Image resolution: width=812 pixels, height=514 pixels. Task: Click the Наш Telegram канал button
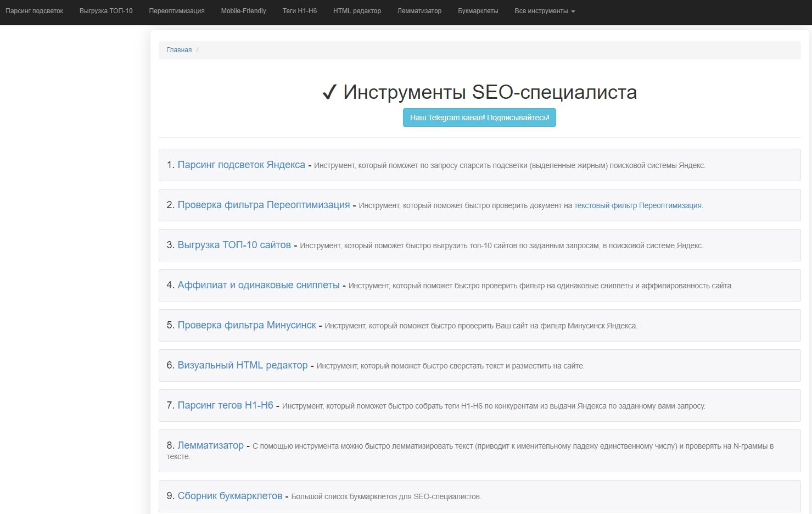pyautogui.click(x=479, y=118)
